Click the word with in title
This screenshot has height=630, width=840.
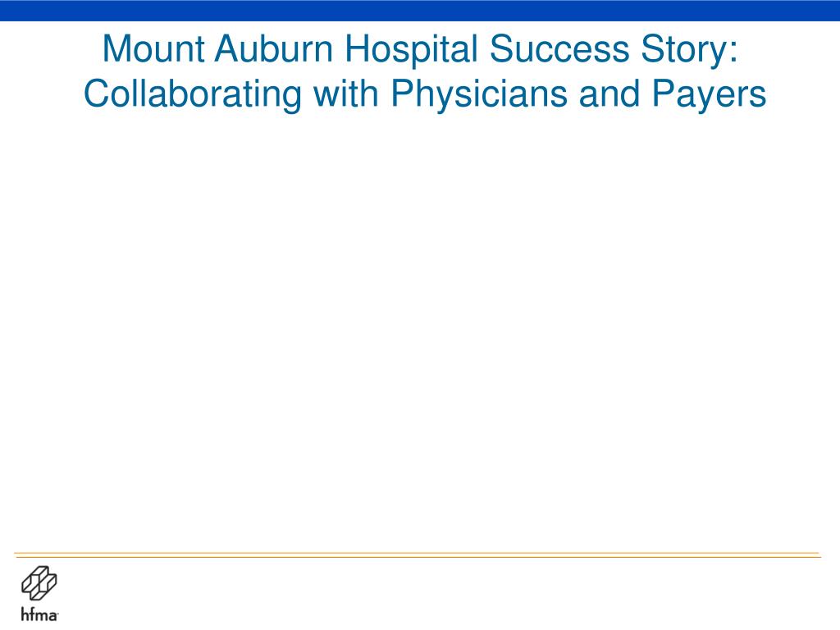[346, 94]
